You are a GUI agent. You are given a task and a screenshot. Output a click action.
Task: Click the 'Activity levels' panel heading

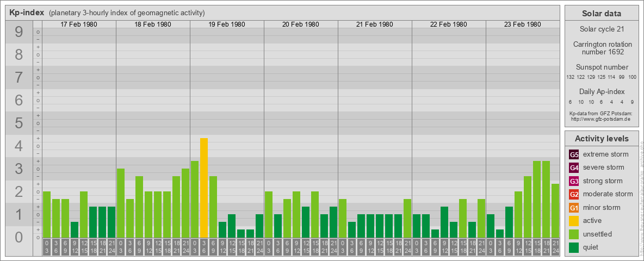[x=602, y=139]
